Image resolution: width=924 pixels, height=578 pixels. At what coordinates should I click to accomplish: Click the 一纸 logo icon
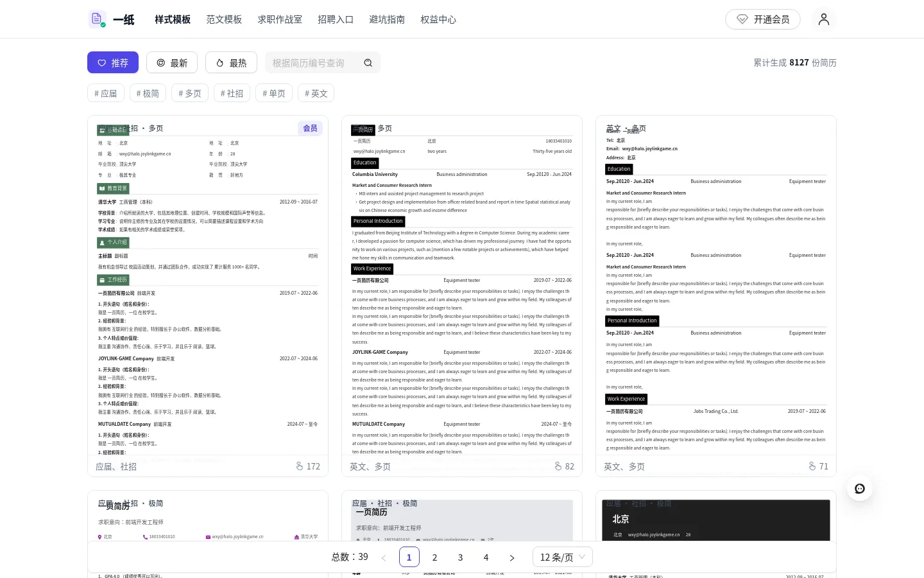98,19
